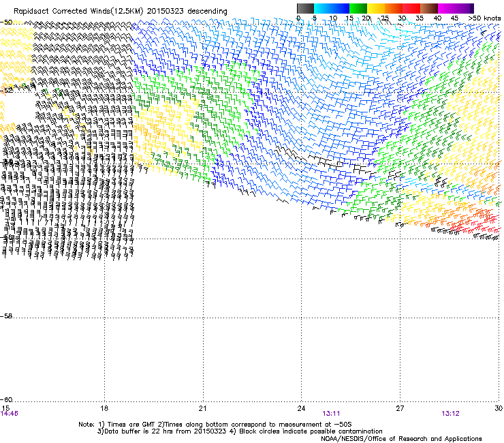
Task: Click the cyan-blue 5-15 knots legend swatch
Action: 332,8
